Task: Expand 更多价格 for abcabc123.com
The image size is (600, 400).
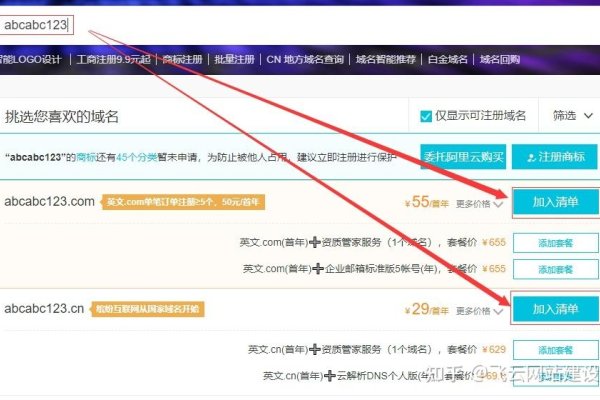Action: pos(479,204)
